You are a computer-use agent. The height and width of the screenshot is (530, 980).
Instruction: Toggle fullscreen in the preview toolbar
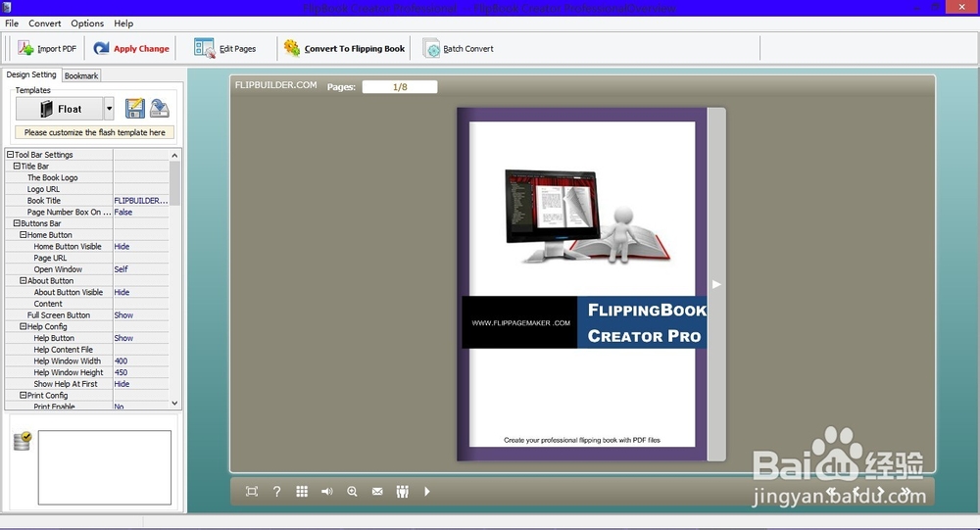coord(251,491)
